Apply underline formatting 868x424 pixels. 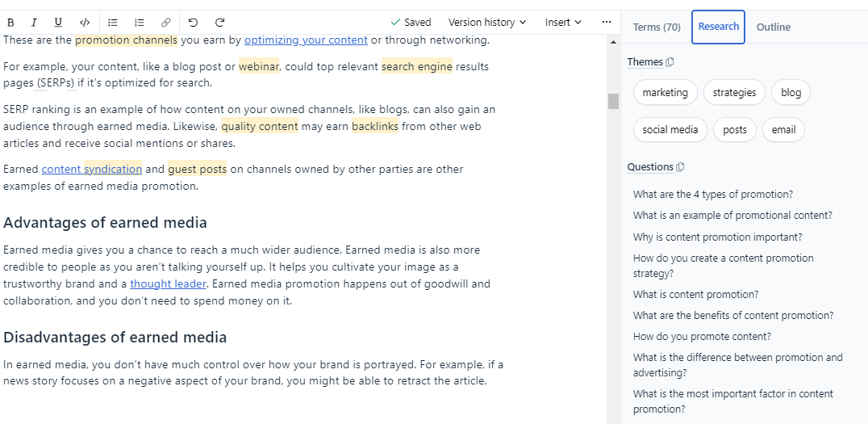tap(58, 23)
